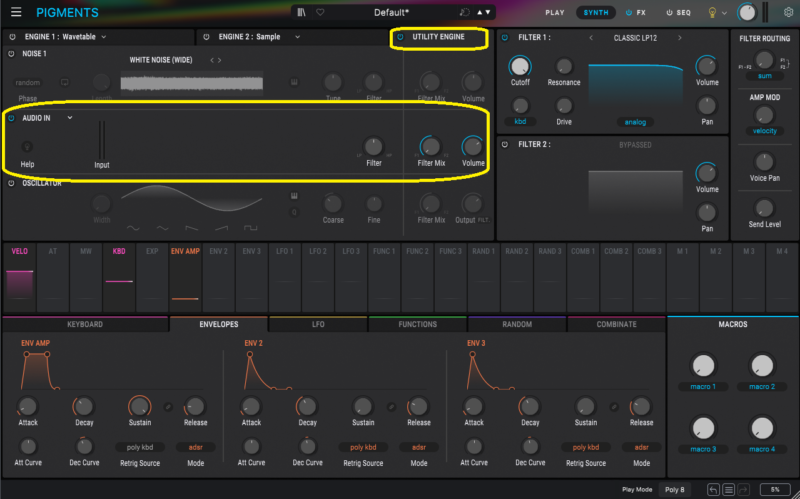Click the noise sample browse arrows
800x499 pixels.
tap(216, 60)
